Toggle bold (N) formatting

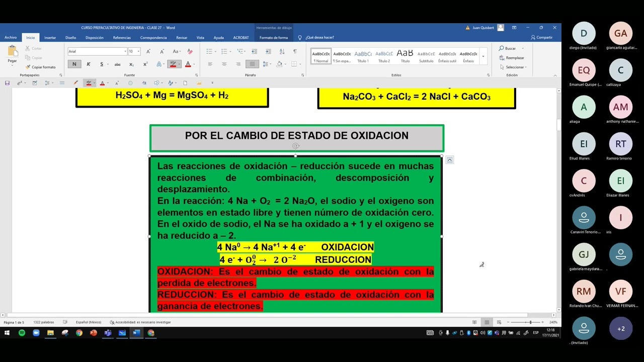point(74,64)
